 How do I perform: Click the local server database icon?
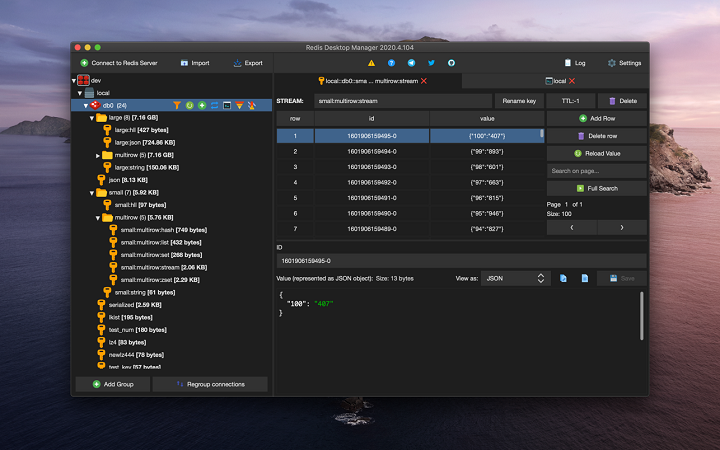(89, 93)
